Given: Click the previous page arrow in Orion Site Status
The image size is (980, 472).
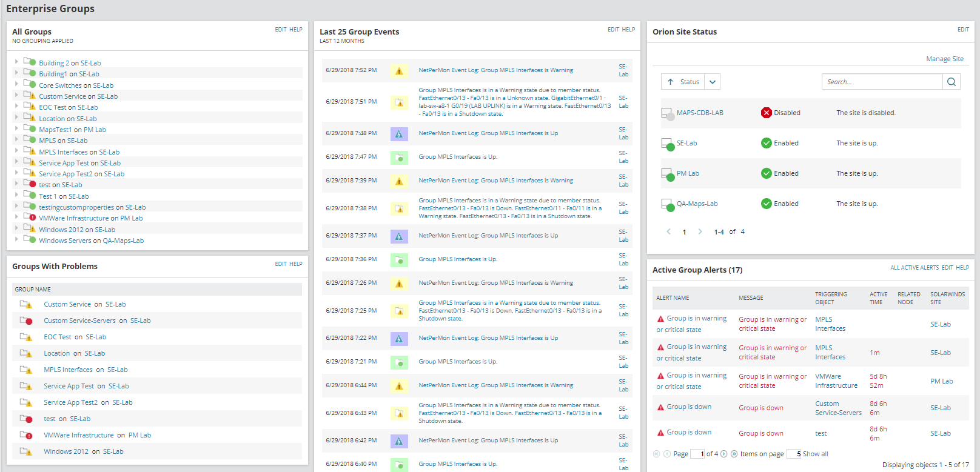Looking at the screenshot, I should point(669,231).
